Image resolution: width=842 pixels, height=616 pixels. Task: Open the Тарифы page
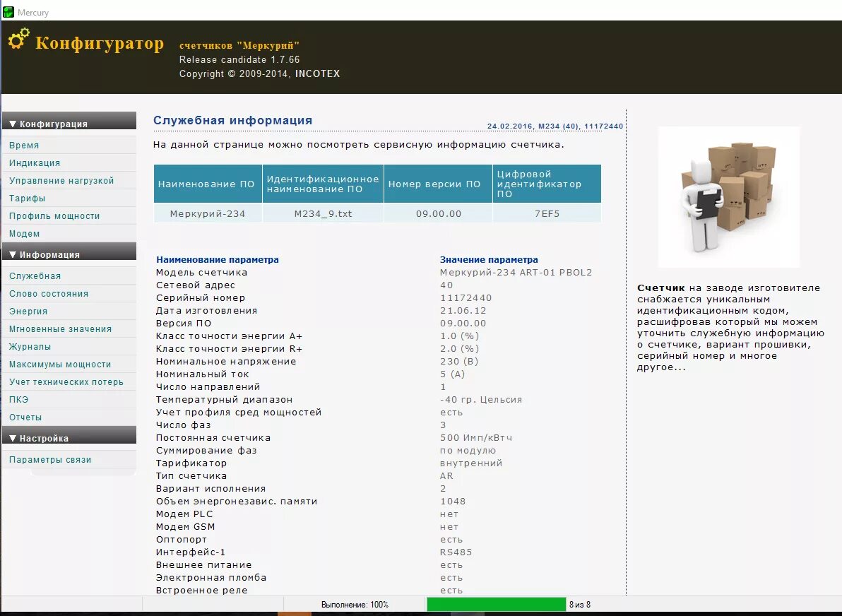(x=28, y=199)
